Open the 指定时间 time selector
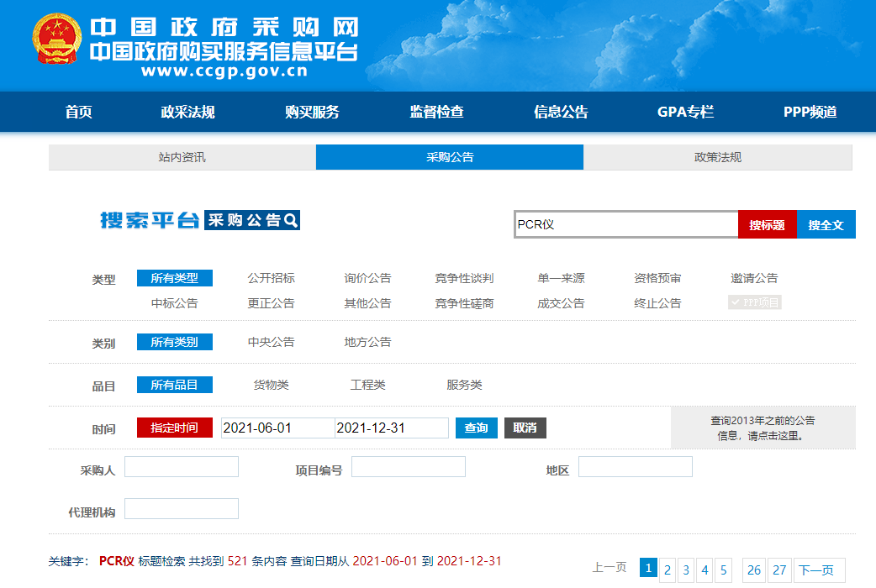Viewport: 876px width, 588px height. [x=174, y=428]
